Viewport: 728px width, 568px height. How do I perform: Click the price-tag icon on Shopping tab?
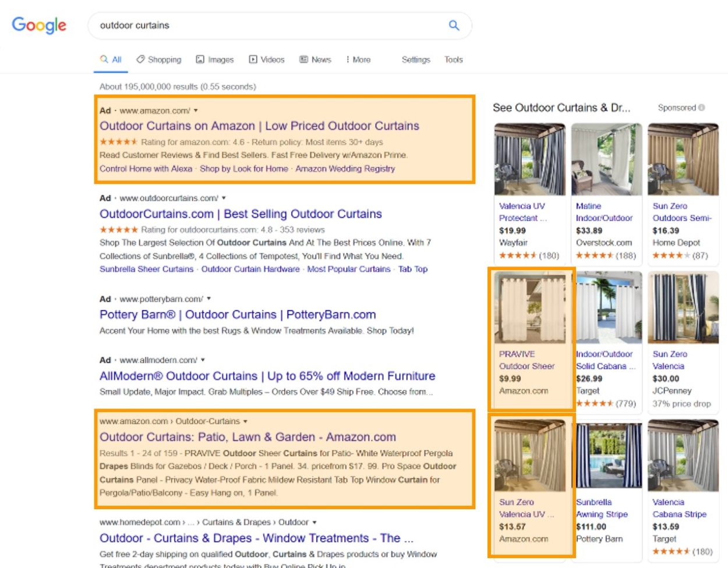click(140, 59)
